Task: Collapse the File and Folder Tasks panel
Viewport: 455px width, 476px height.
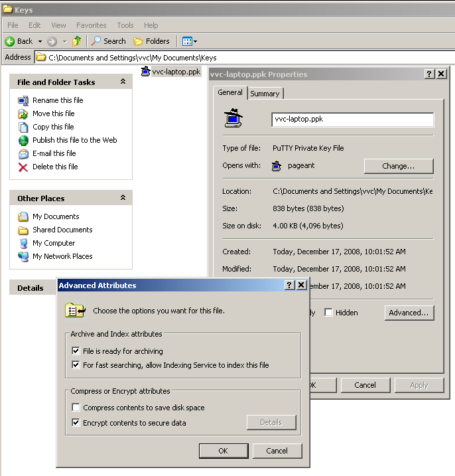Action: 123,82
